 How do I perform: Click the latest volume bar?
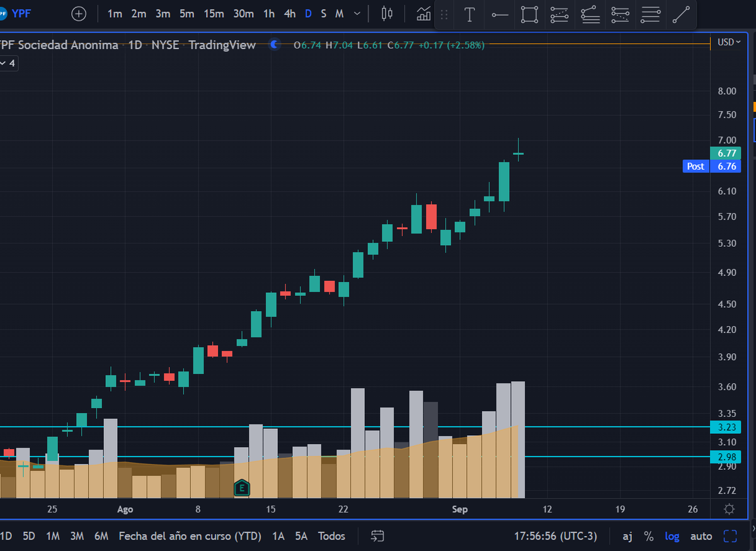coord(518,440)
